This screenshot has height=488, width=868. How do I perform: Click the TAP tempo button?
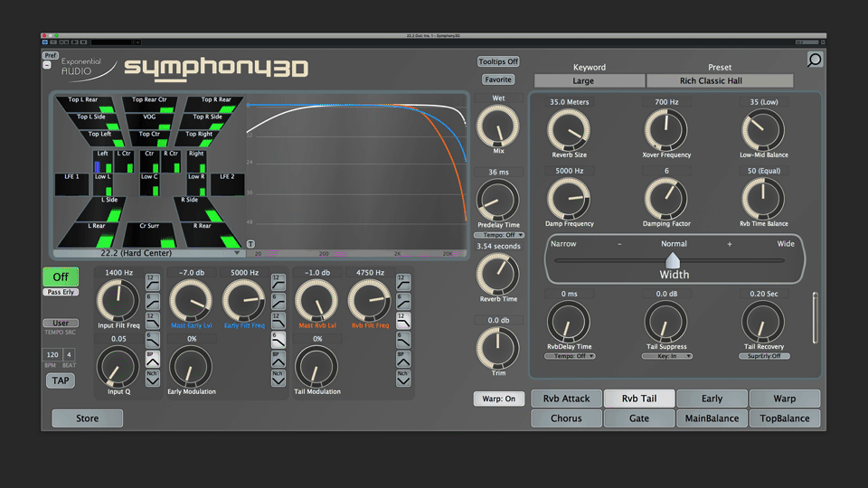[x=61, y=380]
